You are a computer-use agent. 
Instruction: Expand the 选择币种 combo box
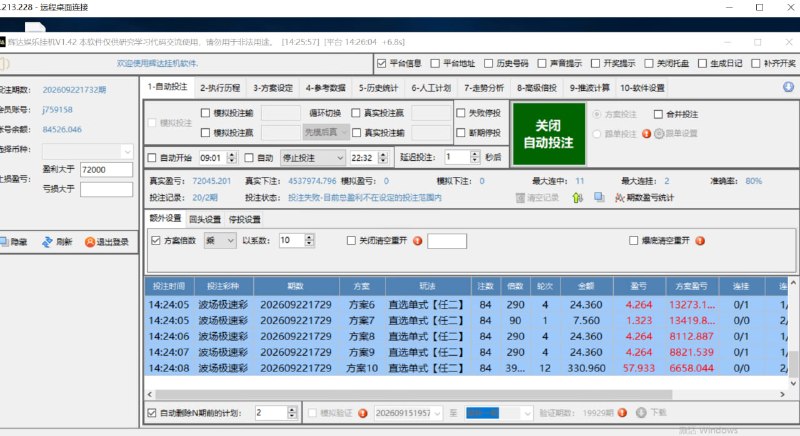88,151
